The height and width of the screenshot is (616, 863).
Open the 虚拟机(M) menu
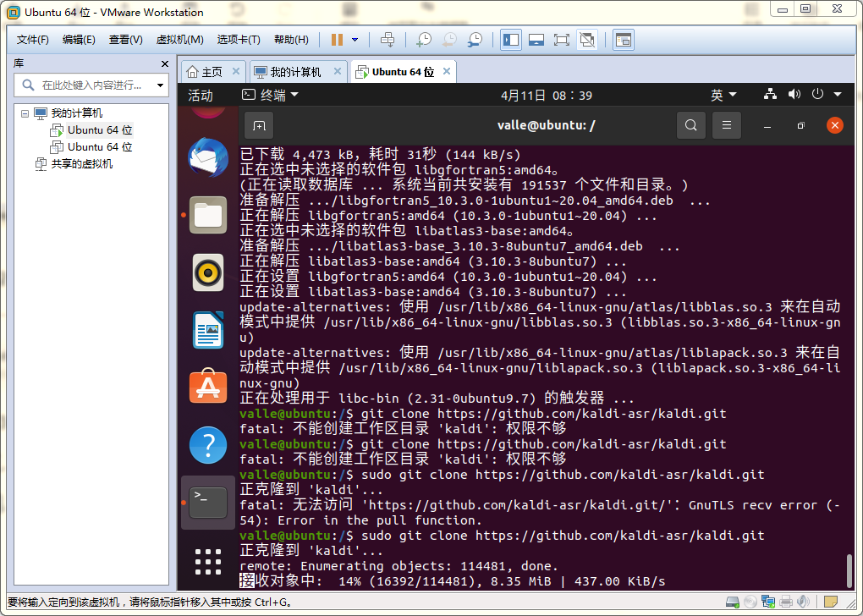(180, 40)
